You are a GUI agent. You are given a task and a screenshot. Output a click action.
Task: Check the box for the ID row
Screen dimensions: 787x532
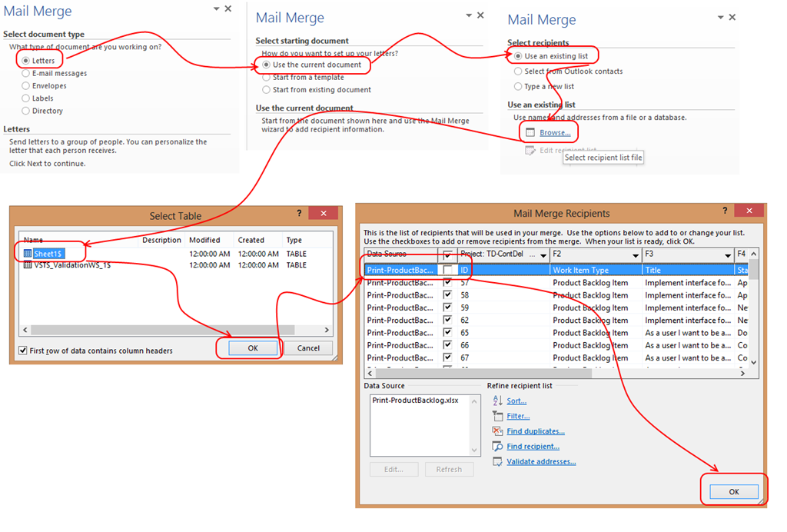pyautogui.click(x=448, y=271)
